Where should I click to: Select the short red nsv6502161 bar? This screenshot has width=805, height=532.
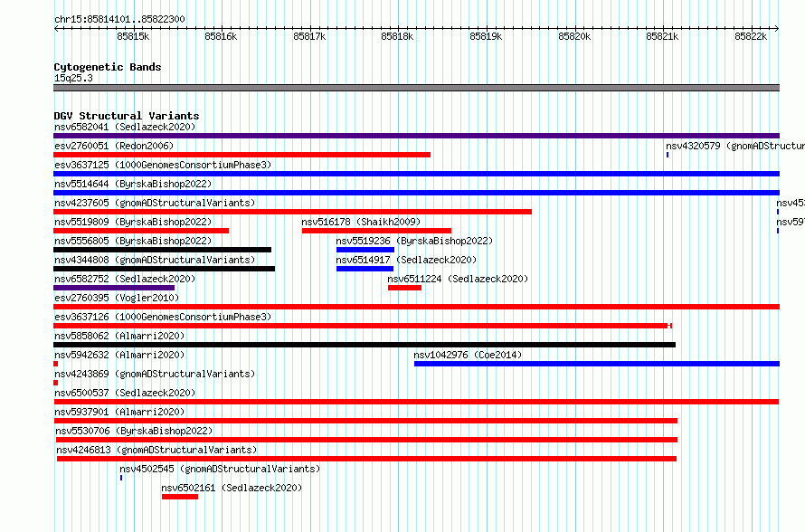click(180, 497)
